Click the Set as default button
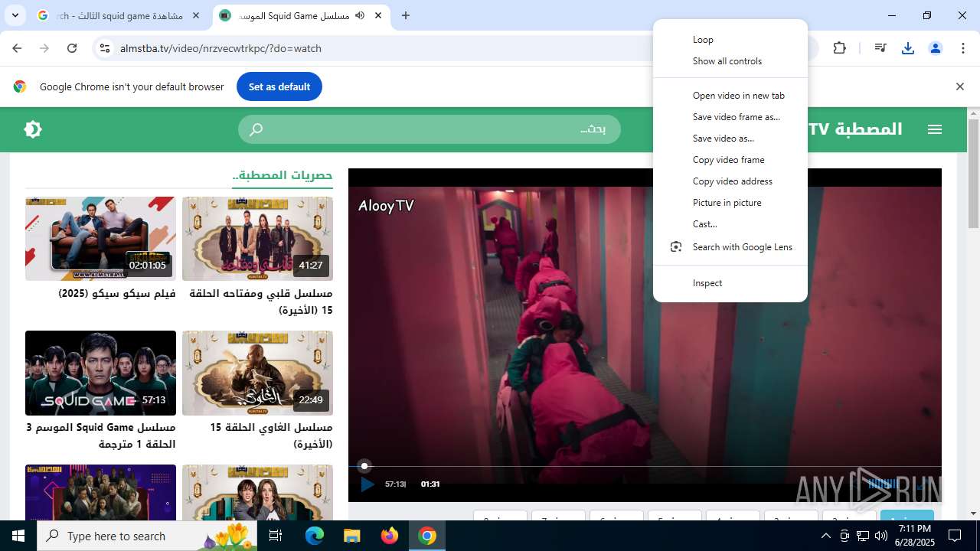Image resolution: width=980 pixels, height=551 pixels. [279, 86]
